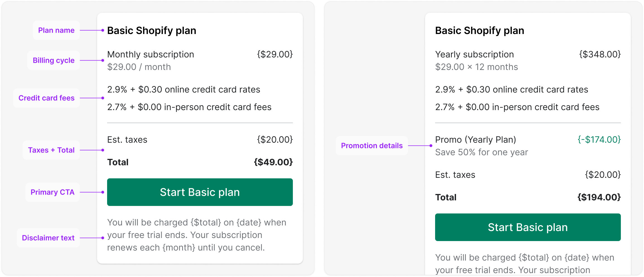Click Start Basic plan button in yearly card
The height and width of the screenshot is (277, 644).
coord(528,227)
